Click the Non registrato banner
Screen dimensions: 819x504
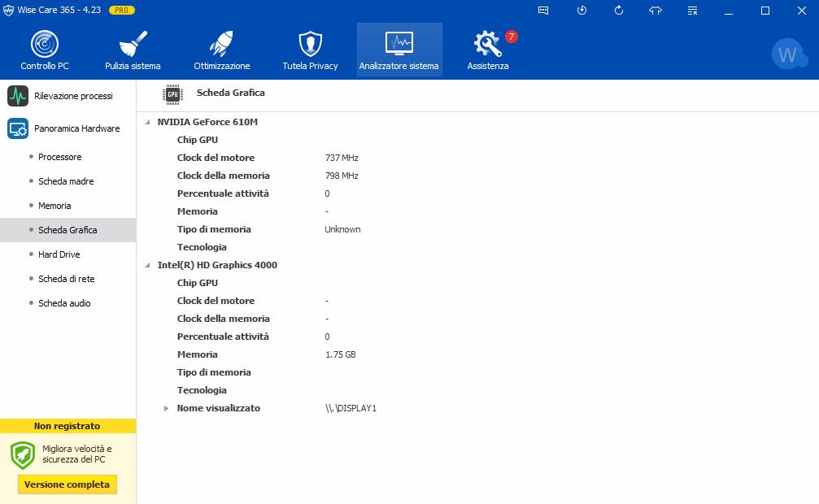point(68,426)
